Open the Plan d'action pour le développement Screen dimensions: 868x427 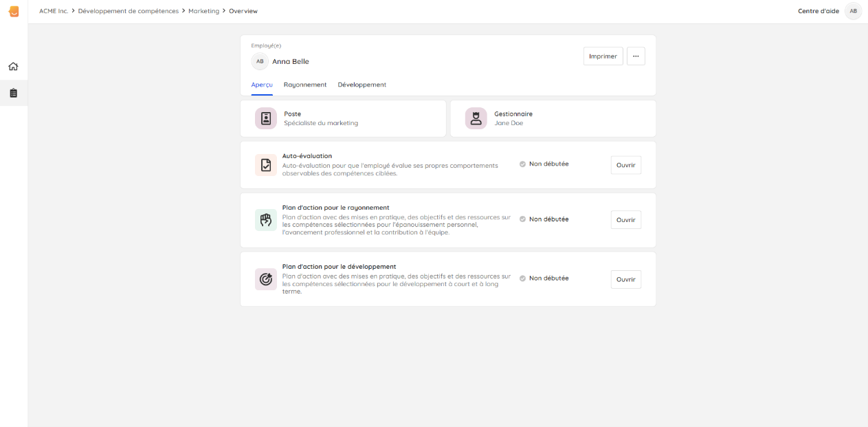(x=626, y=279)
